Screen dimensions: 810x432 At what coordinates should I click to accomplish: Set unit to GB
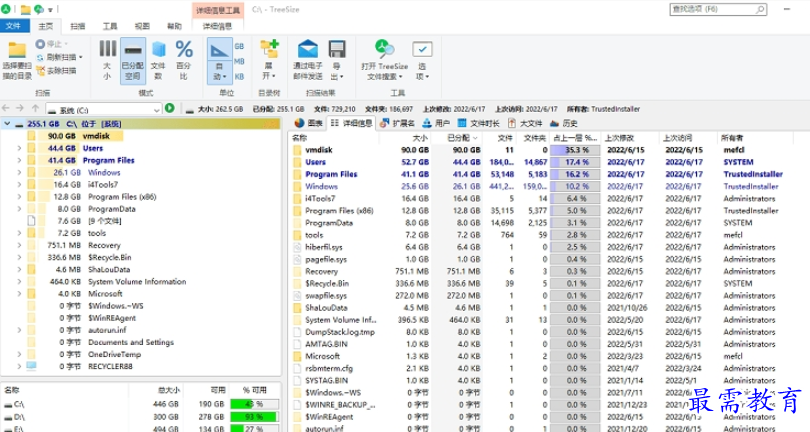pos(239,46)
